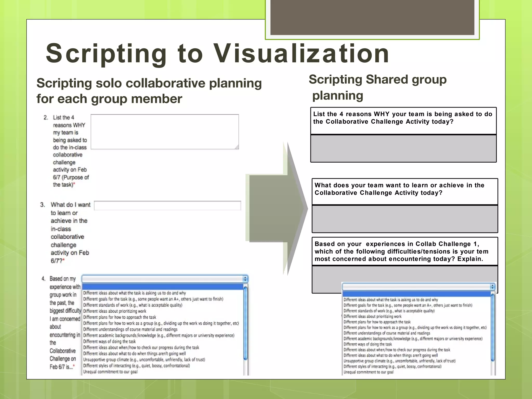Click the gray answer box under 'List the 4 reasons WHY your team'
532x399 pixels.
tap(403, 148)
